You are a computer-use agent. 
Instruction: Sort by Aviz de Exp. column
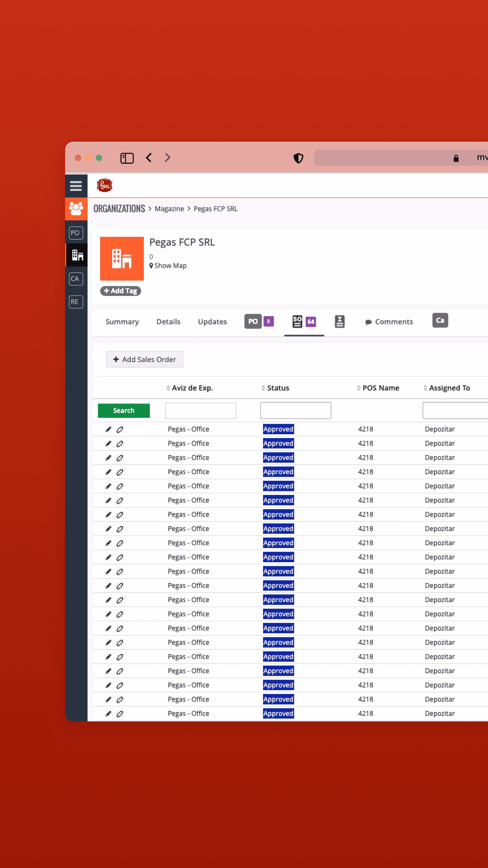coord(190,388)
